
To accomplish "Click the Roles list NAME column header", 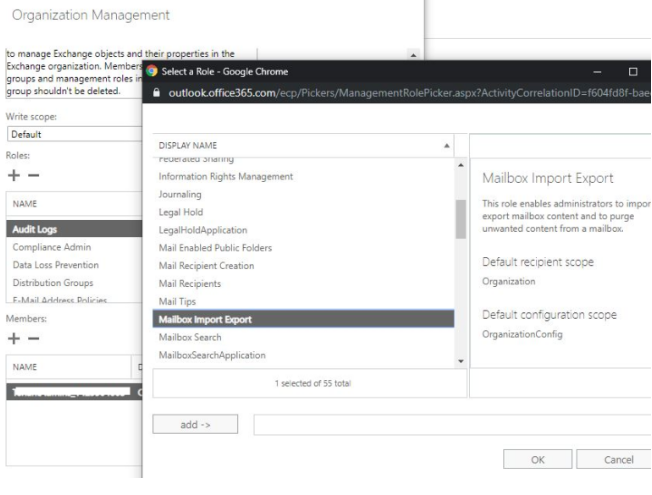I will pos(74,204).
